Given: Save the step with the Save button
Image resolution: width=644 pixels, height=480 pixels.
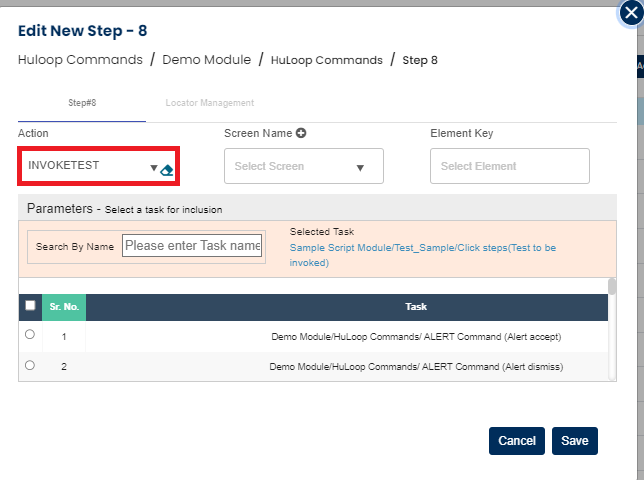Looking at the screenshot, I should (x=574, y=441).
